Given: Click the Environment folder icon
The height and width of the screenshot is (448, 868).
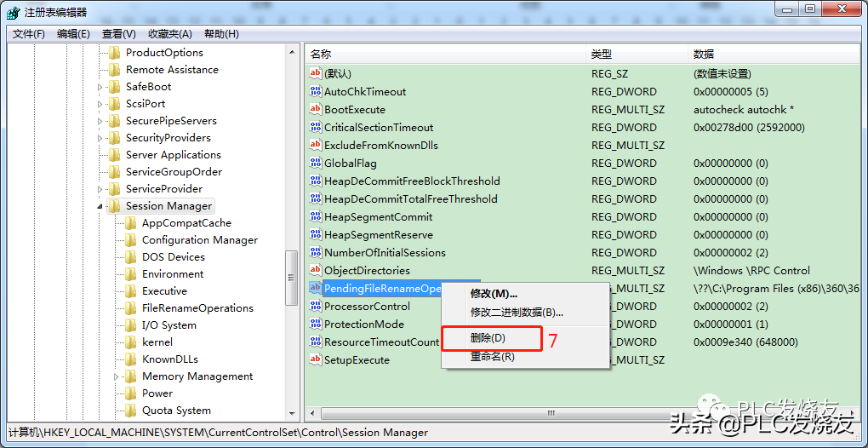Looking at the screenshot, I should pos(130,274).
